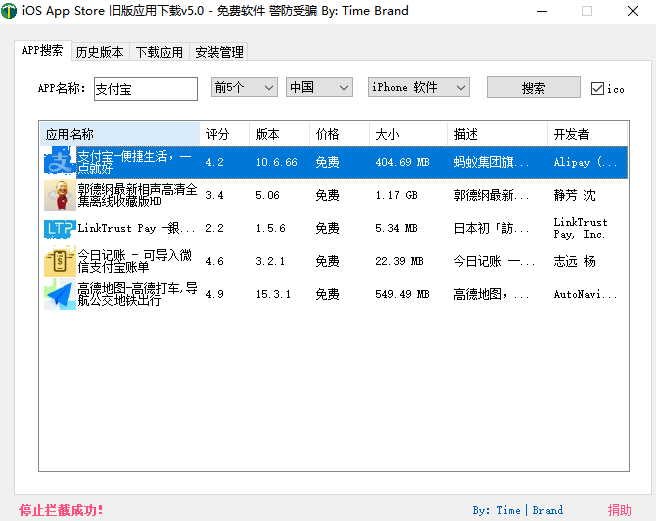Click size 549.49 MB cell
Viewport: 656px width, 521px height.
[x=402, y=295]
